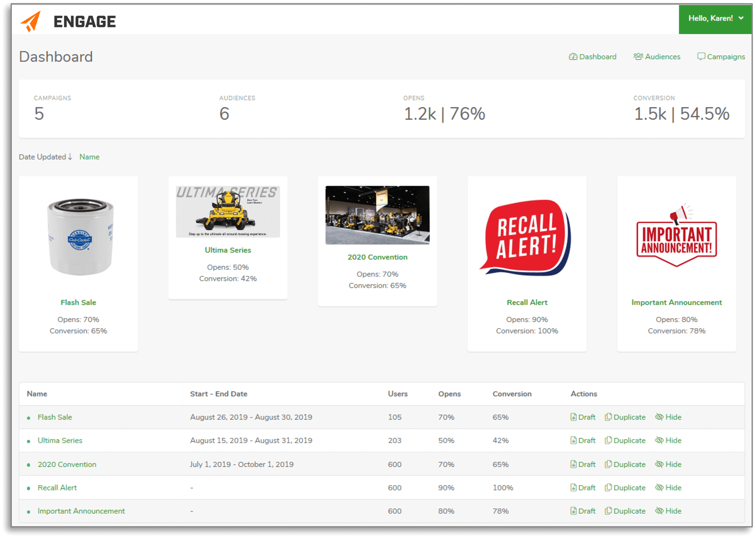Click the Conversion column header
The width and height of the screenshot is (756, 538).
[x=512, y=394]
